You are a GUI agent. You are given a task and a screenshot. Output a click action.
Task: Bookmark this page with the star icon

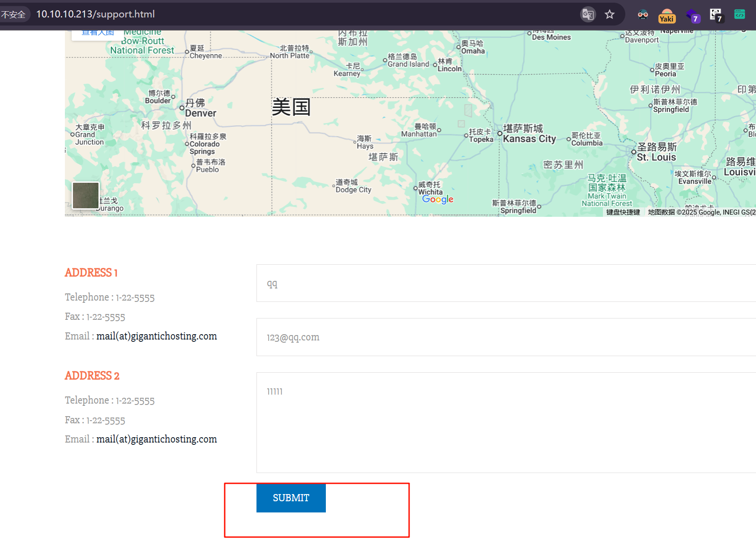(610, 14)
